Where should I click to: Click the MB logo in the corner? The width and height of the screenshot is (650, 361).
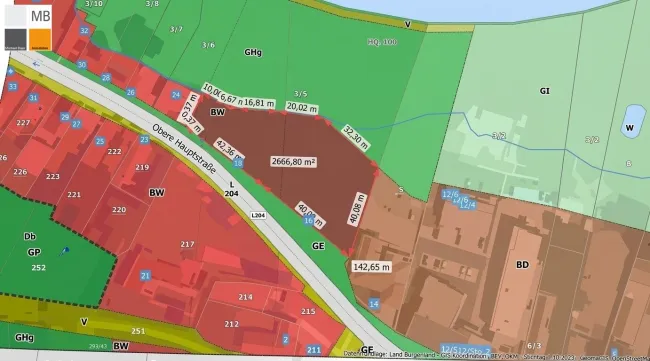(x=28, y=28)
